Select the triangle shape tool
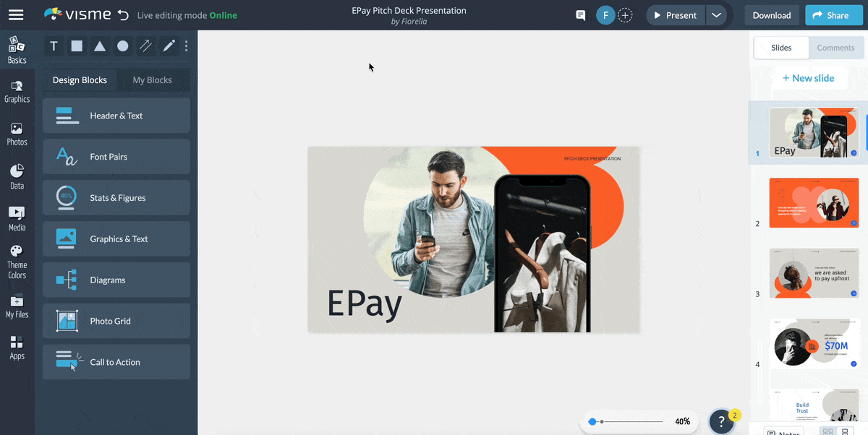 coord(100,46)
